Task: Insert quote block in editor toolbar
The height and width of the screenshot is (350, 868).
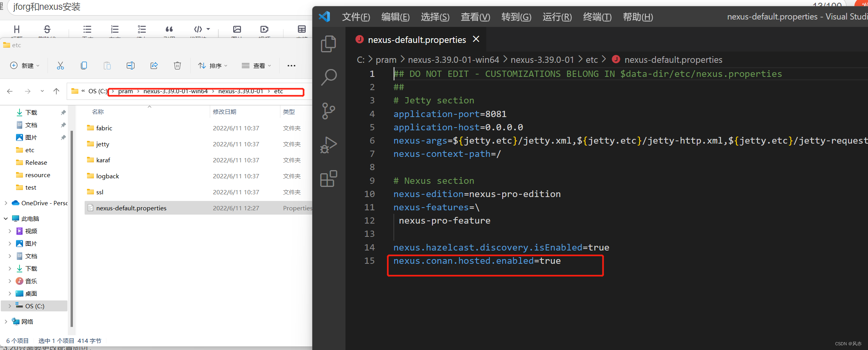Action: 169,29
